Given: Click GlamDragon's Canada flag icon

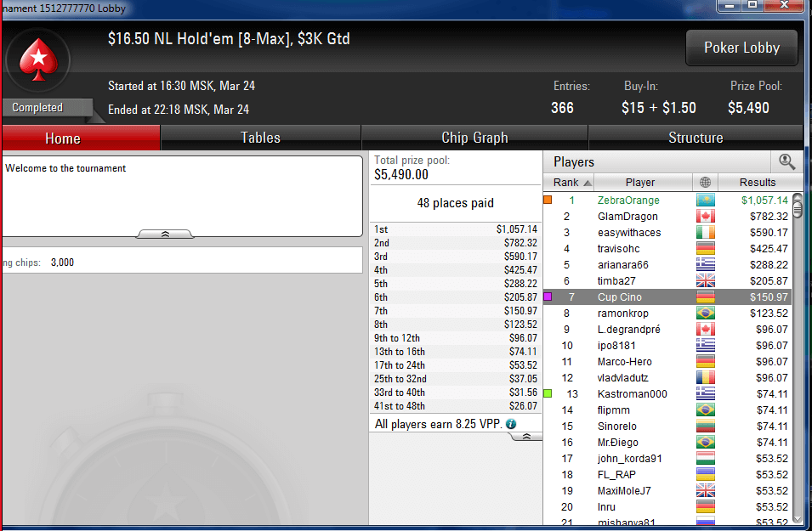Looking at the screenshot, I should coord(706,217).
